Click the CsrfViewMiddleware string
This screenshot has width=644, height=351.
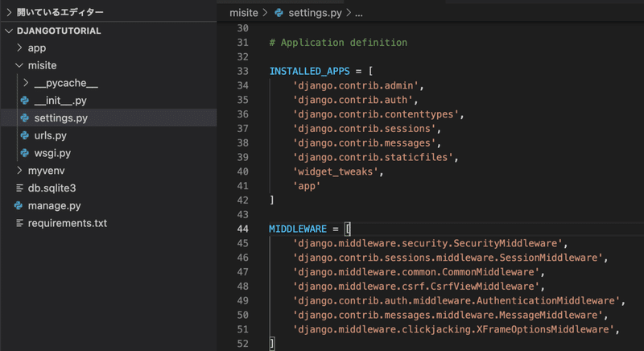(415, 286)
